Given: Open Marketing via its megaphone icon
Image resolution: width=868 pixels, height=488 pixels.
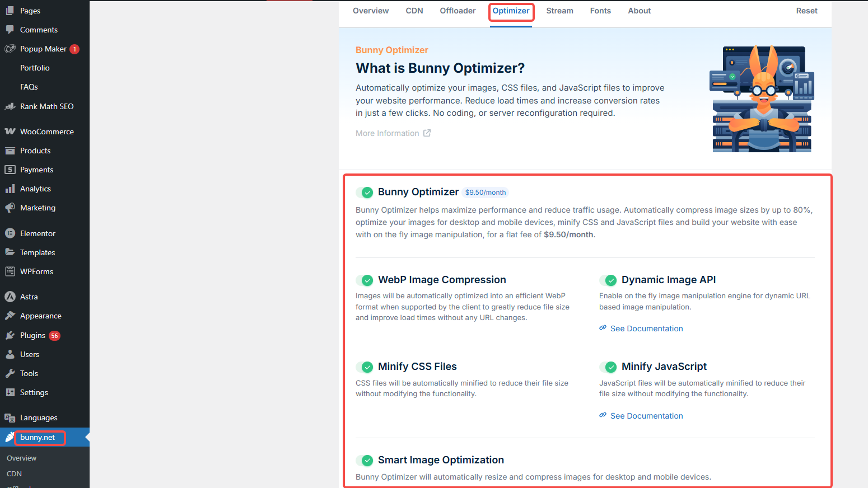Looking at the screenshot, I should click(x=9, y=208).
